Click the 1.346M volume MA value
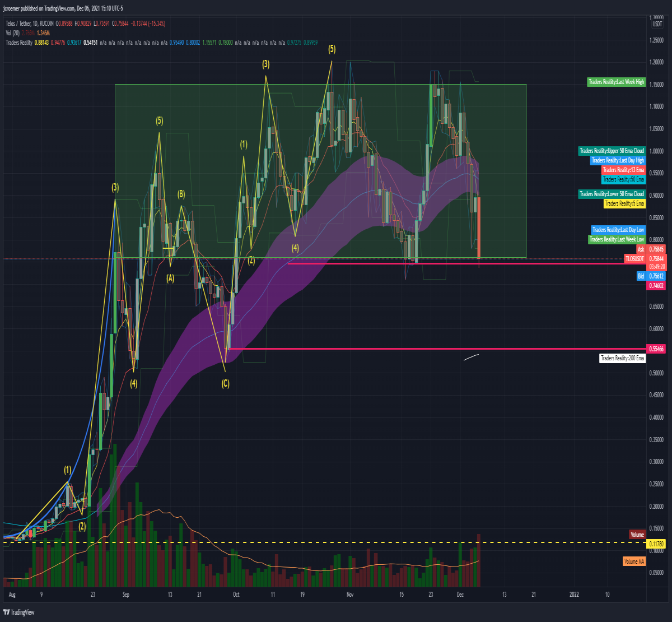Screen dimensions: 672x622 click(43, 33)
